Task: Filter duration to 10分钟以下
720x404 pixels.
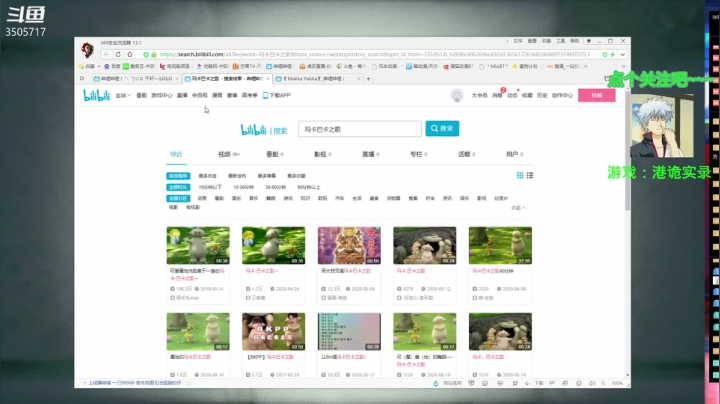Action: point(210,187)
